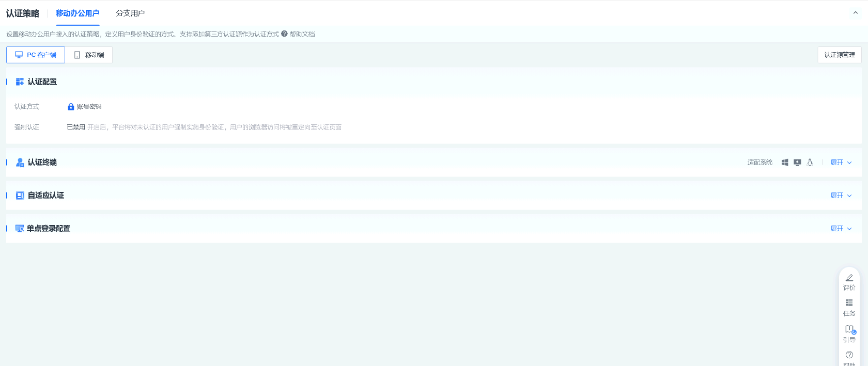Image resolution: width=868 pixels, height=366 pixels.
Task: Collapse the panel with top-right chevron
Action: 855,13
